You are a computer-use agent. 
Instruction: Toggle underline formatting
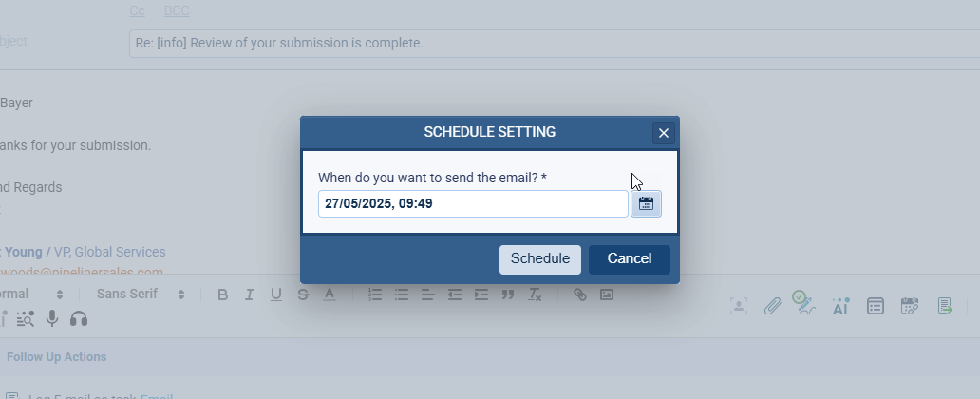point(276,294)
